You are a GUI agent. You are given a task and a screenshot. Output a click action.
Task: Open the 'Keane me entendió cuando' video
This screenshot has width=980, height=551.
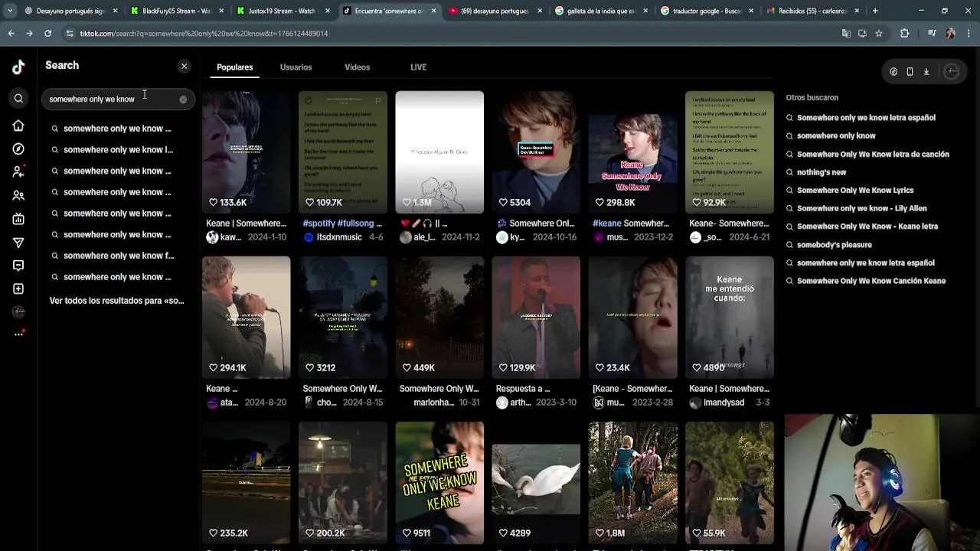(730, 318)
